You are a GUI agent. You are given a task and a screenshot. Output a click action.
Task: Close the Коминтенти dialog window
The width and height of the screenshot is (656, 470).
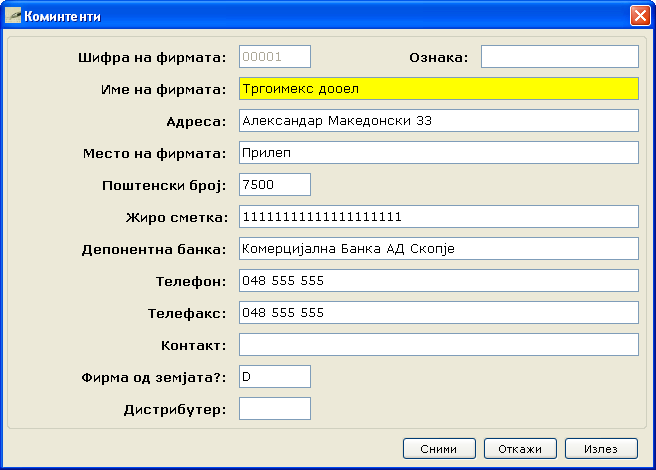(x=639, y=16)
